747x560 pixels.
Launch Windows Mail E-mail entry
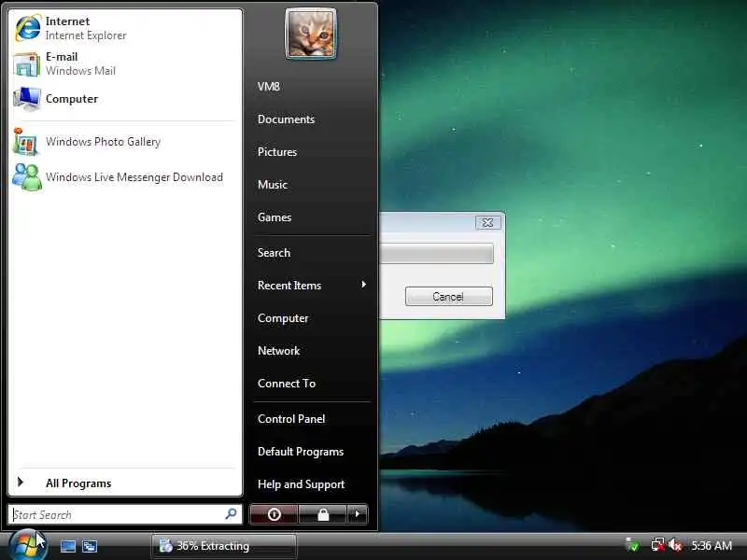[x=125, y=63]
